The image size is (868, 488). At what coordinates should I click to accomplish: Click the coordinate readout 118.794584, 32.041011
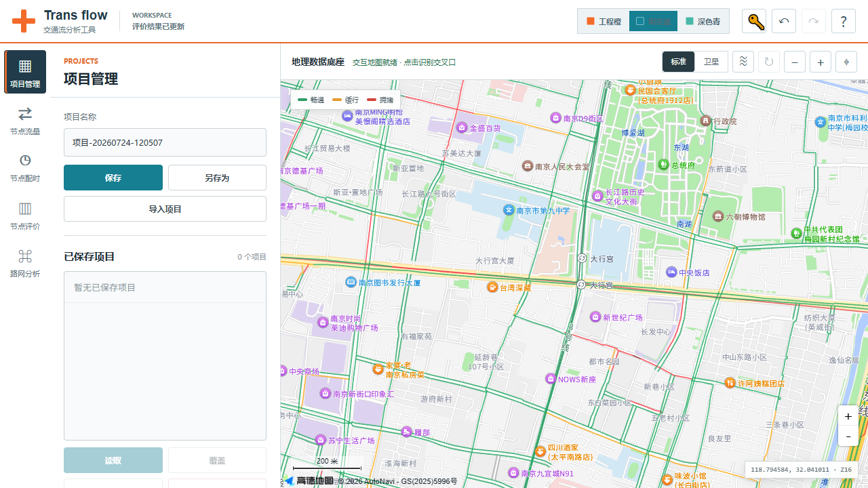801,469
